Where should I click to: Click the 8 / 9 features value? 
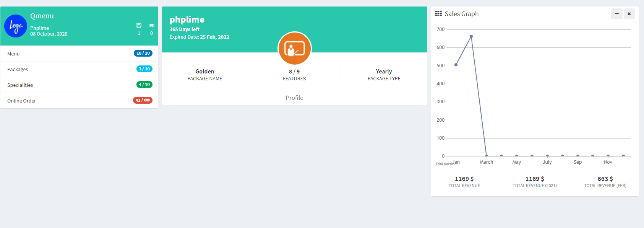[x=294, y=72]
